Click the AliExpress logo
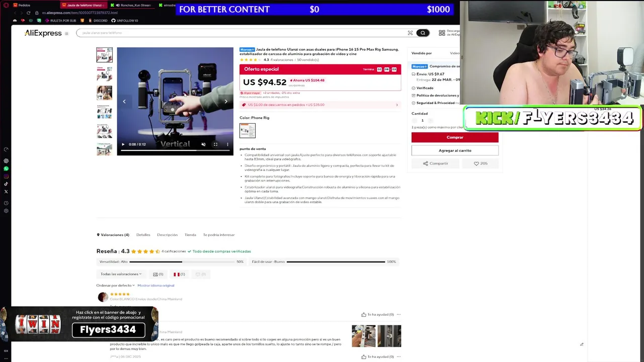Image resolution: width=644 pixels, height=362 pixels. click(x=43, y=33)
